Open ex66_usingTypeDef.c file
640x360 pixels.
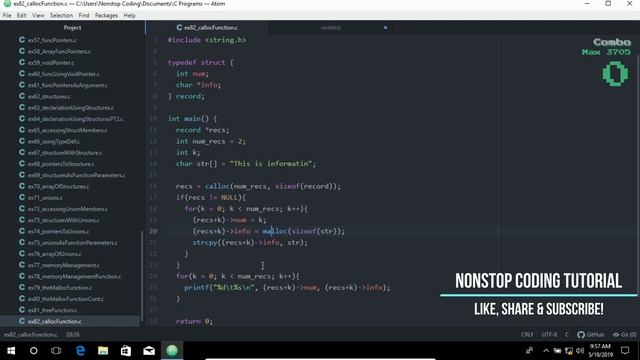[x=53, y=141]
